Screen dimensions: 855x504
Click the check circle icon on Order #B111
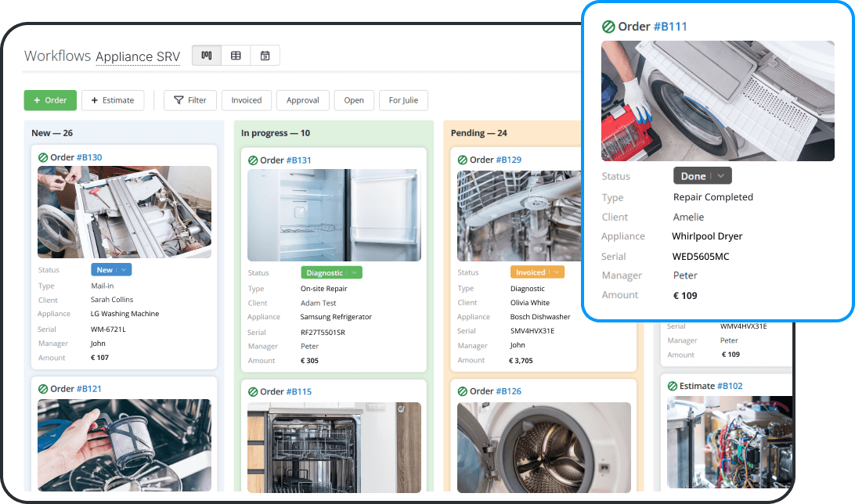click(x=607, y=26)
